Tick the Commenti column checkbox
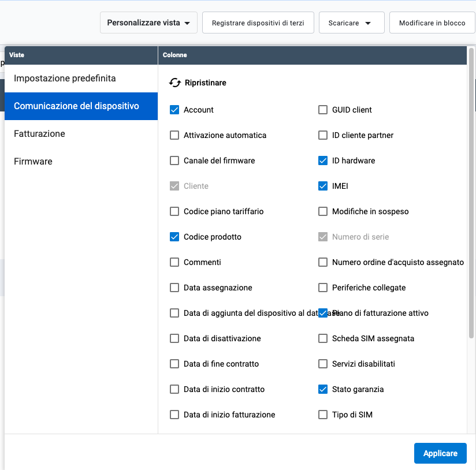This screenshot has width=476, height=470. click(174, 262)
